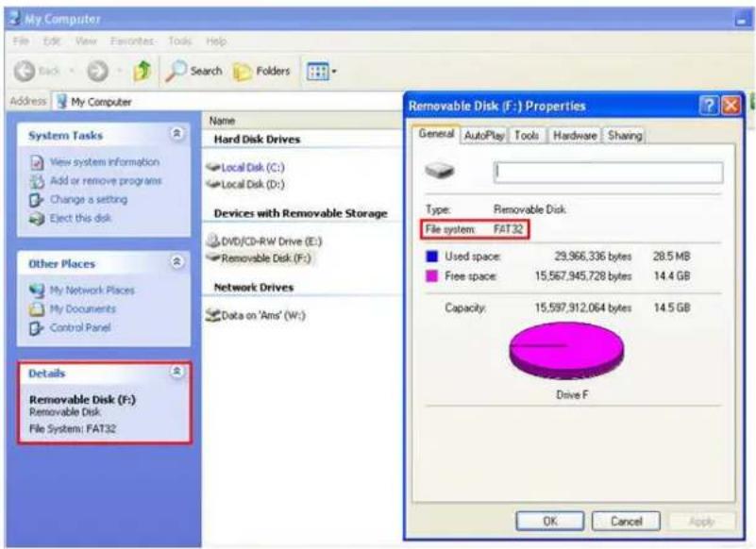Click the Back arrow toolbar icon
756x549 pixels.
pyautogui.click(x=25, y=72)
